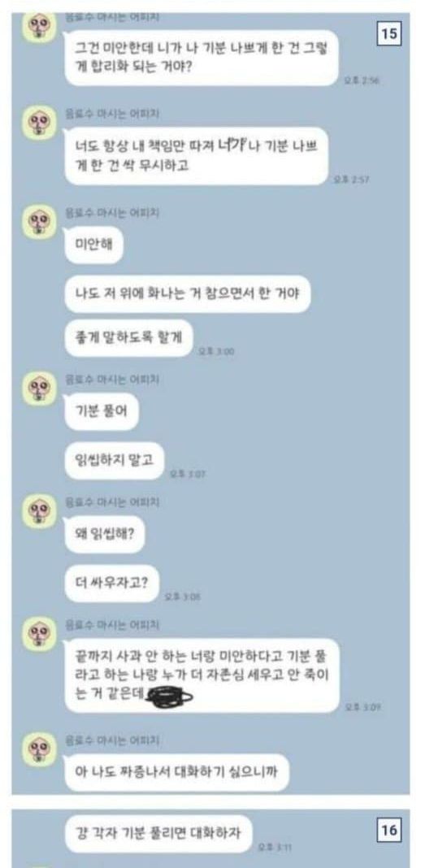Image resolution: width=434 pixels, height=868 pixels.
Task: Select the "미안해" chat bubble
Action: pos(92,244)
